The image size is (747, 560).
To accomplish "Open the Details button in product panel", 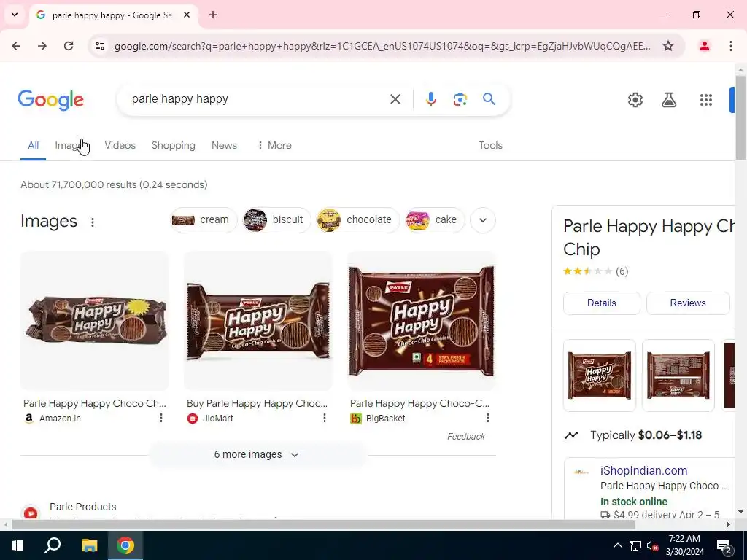I will pos(602,303).
